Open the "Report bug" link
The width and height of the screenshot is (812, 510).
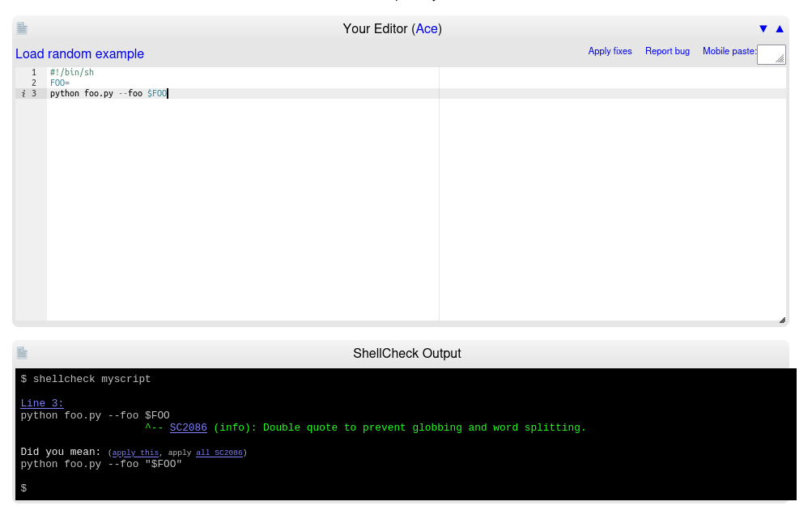point(667,51)
